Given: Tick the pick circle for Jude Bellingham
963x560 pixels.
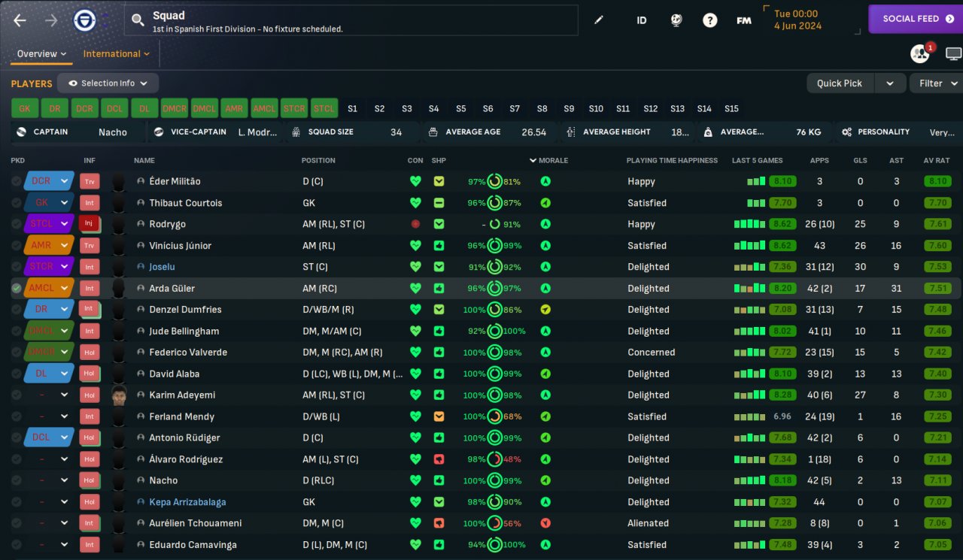Looking at the screenshot, I should click(x=17, y=331).
